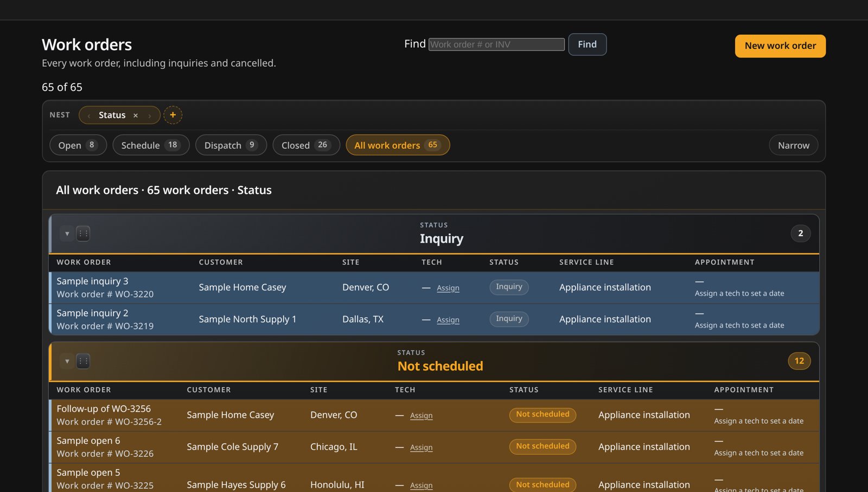
Task: Open the Narrow filter options
Action: 793,145
